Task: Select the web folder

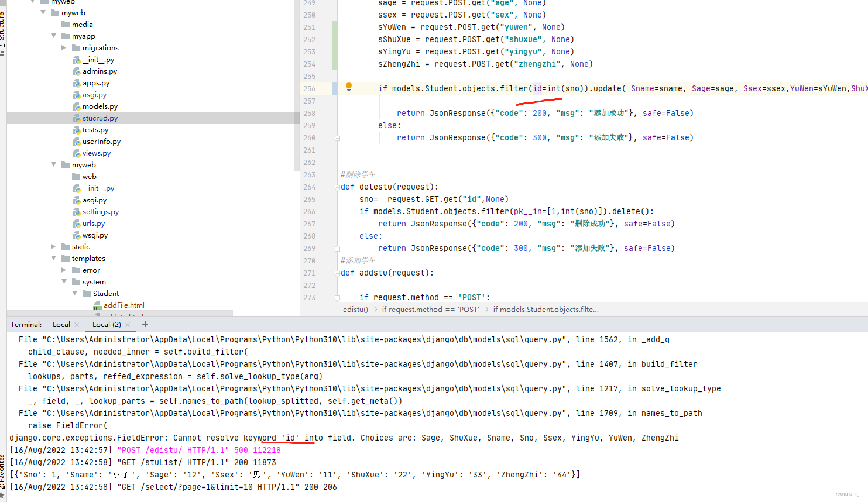Action: tap(89, 176)
